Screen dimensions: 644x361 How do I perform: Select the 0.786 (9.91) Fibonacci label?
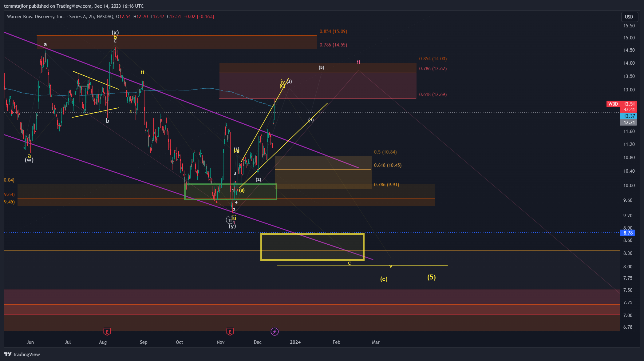coord(386,185)
